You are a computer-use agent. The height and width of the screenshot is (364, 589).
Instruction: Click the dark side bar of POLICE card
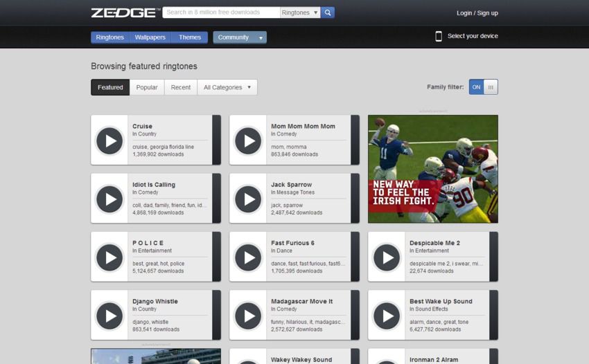(x=216, y=257)
